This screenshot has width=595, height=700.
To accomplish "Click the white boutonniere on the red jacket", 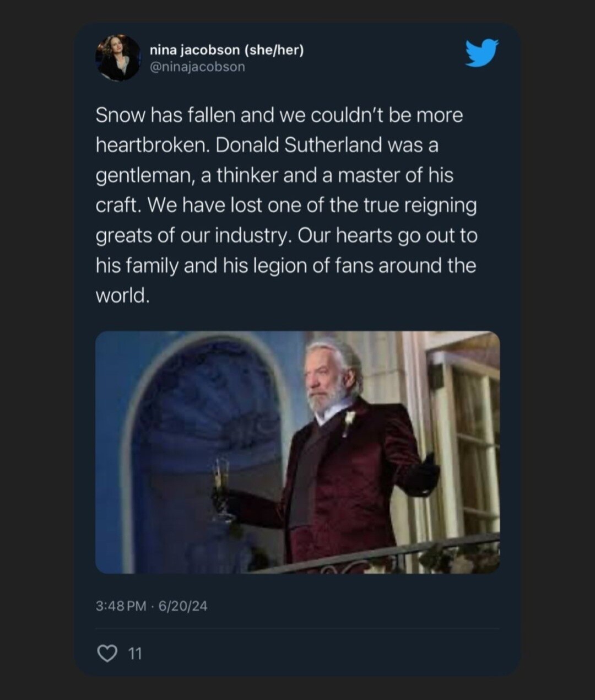I will pyautogui.click(x=349, y=422).
